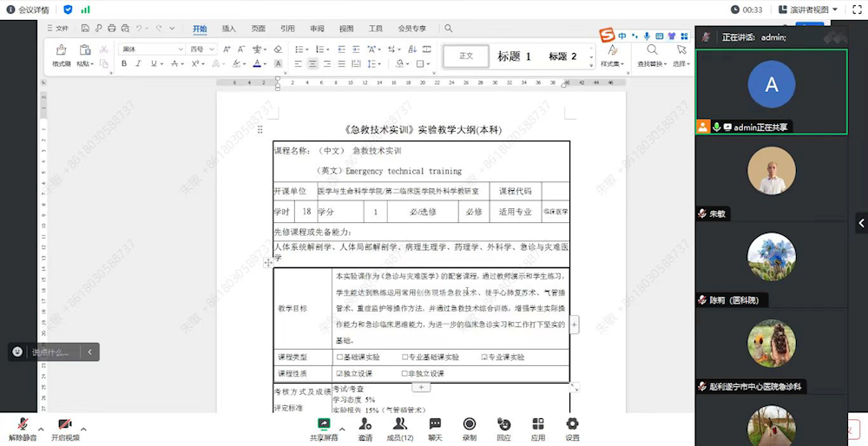868x446 pixels.
Task: Expand share options arrow beside 共享屏幕
Action: point(342,429)
